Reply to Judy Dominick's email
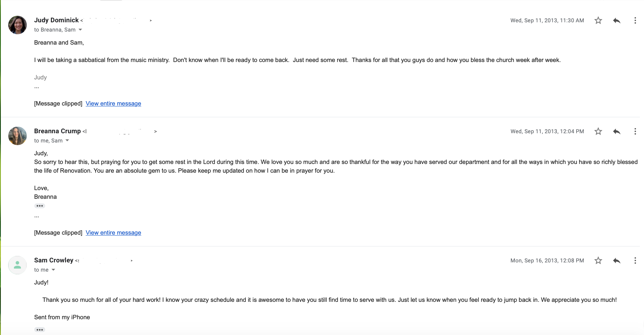Viewport: 644px width, 335px height. click(617, 20)
